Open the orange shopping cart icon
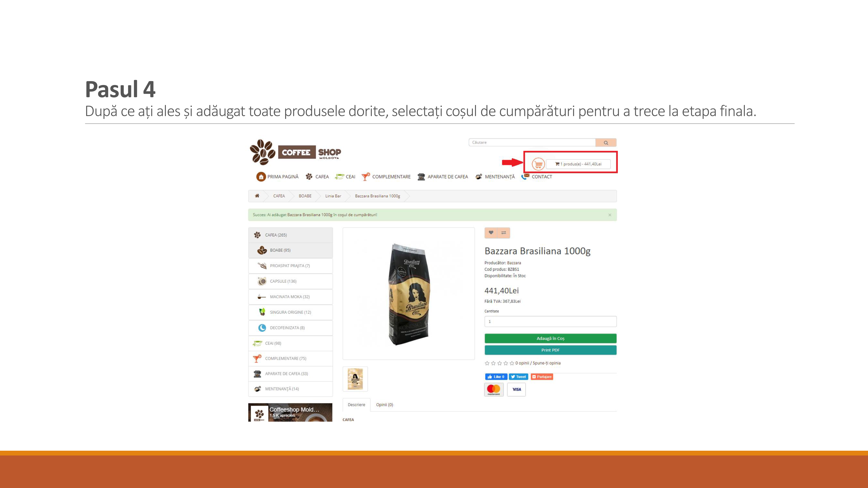Viewport: 868px width, 488px height. pos(538,164)
